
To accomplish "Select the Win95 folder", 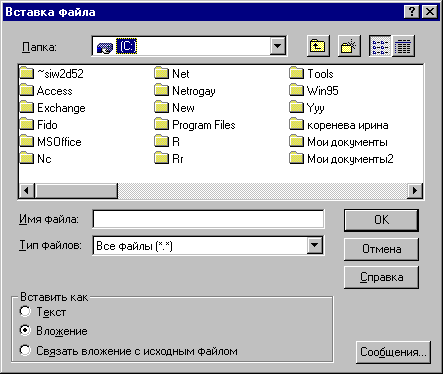I will pyautogui.click(x=314, y=91).
